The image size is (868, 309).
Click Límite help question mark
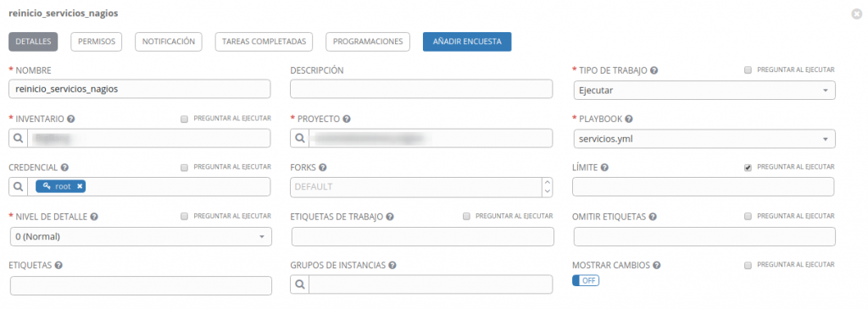(604, 167)
